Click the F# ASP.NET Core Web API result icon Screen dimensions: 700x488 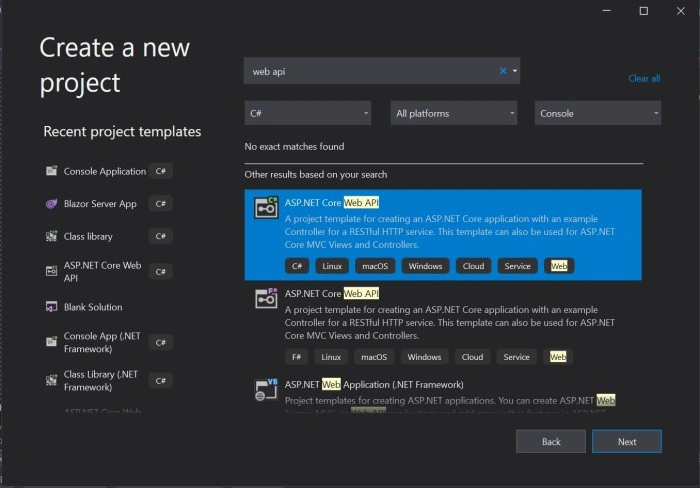pos(266,298)
